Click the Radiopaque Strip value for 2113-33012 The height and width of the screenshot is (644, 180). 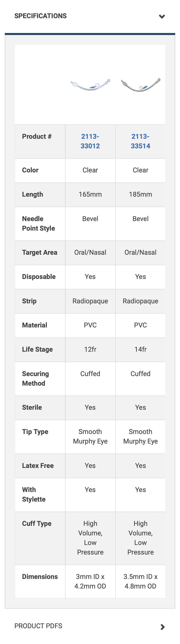point(90,301)
